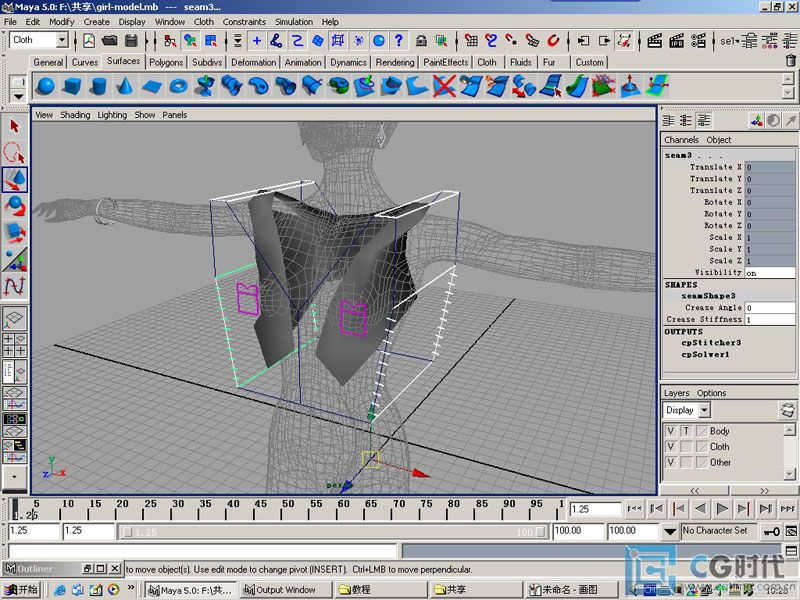Click the Windows Start button 开始
Viewport: 800px width, 600px height.
(x=21, y=590)
